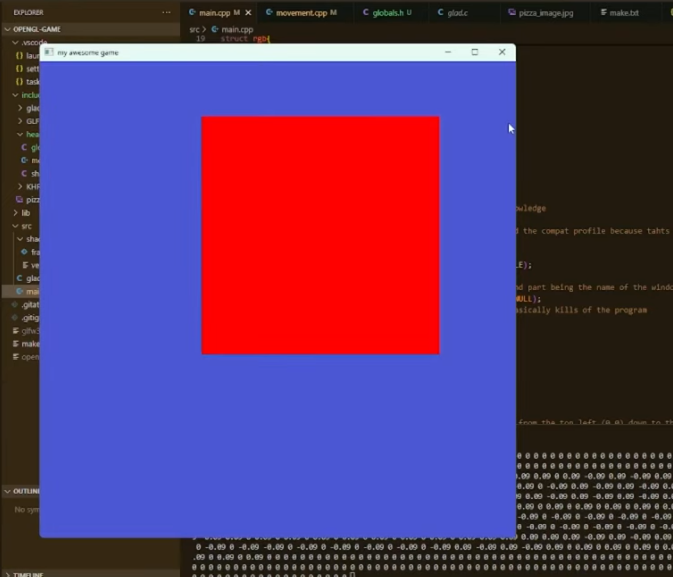Click the main.cpp tab file icon
Viewport: 673px width, 577px height.
[192, 13]
